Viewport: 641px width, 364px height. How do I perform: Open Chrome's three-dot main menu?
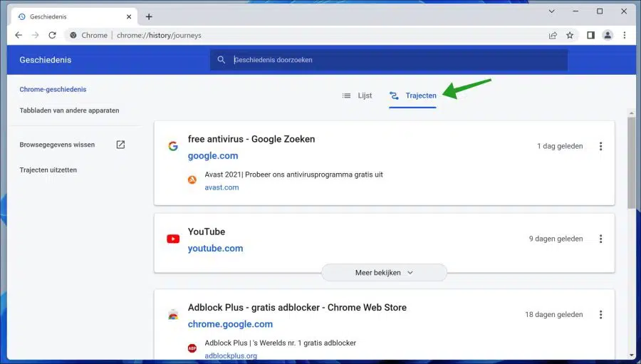pyautogui.click(x=624, y=36)
